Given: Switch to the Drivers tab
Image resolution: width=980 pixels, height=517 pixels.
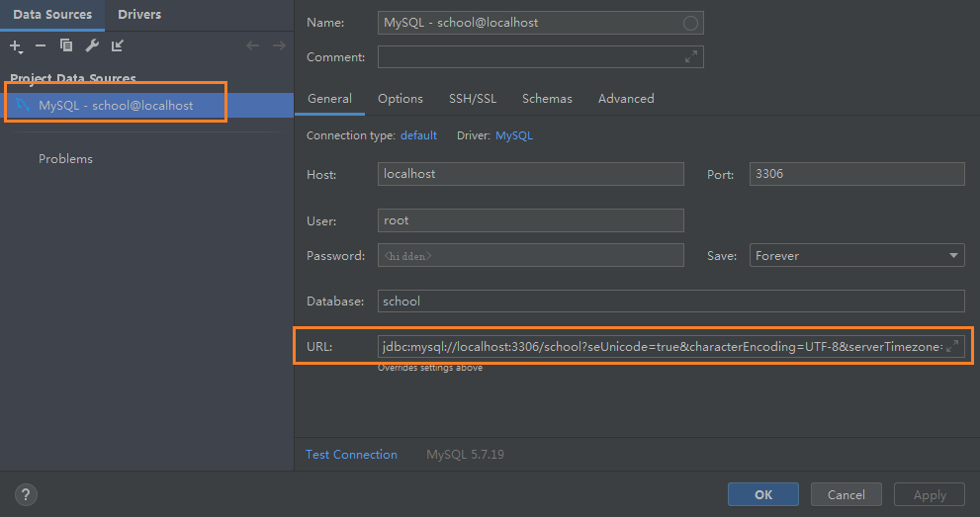Looking at the screenshot, I should click(139, 15).
